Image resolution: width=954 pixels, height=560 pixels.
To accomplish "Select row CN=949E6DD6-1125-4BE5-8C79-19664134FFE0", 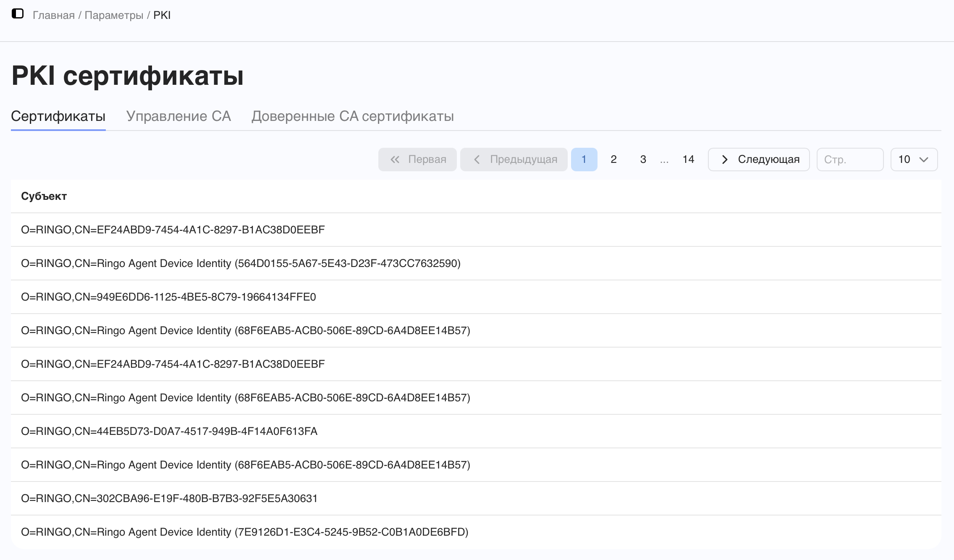I will (476, 297).
